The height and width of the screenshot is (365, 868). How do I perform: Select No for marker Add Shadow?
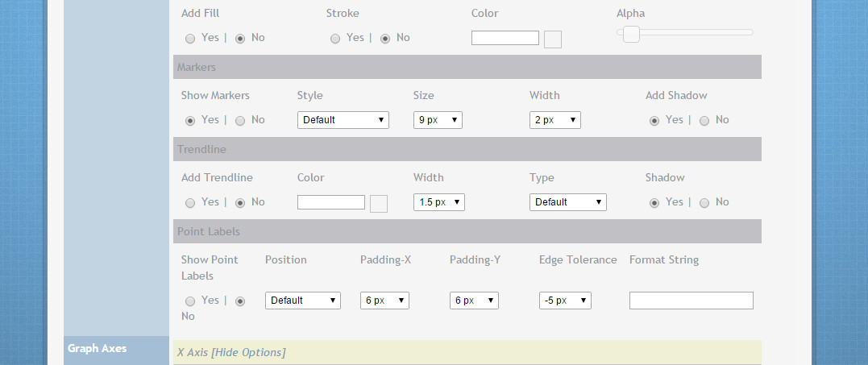704,120
